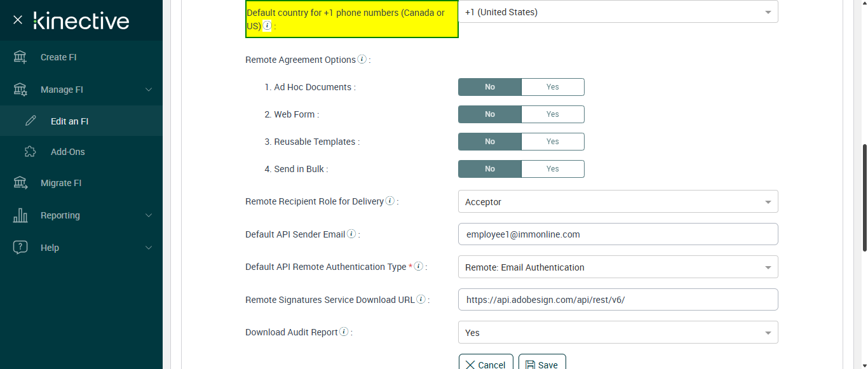The width and height of the screenshot is (868, 369).
Task: Click the X icon beside Kinective logo
Action: tap(18, 20)
